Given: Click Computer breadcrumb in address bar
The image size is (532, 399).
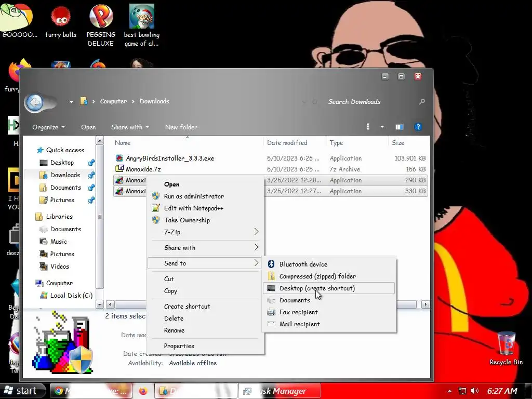Looking at the screenshot, I should [x=113, y=101].
